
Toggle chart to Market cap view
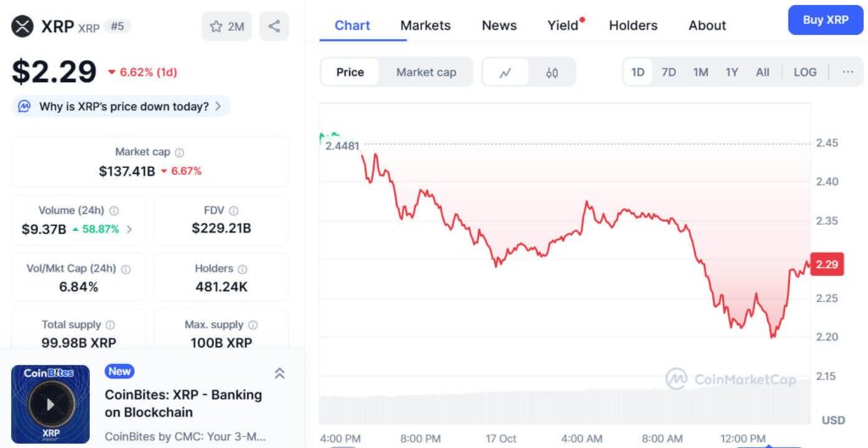pos(426,72)
